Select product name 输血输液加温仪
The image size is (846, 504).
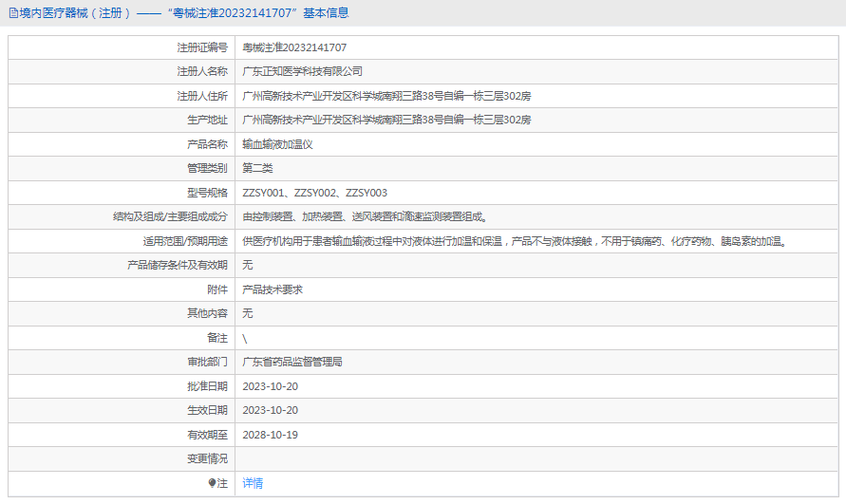[277, 144]
